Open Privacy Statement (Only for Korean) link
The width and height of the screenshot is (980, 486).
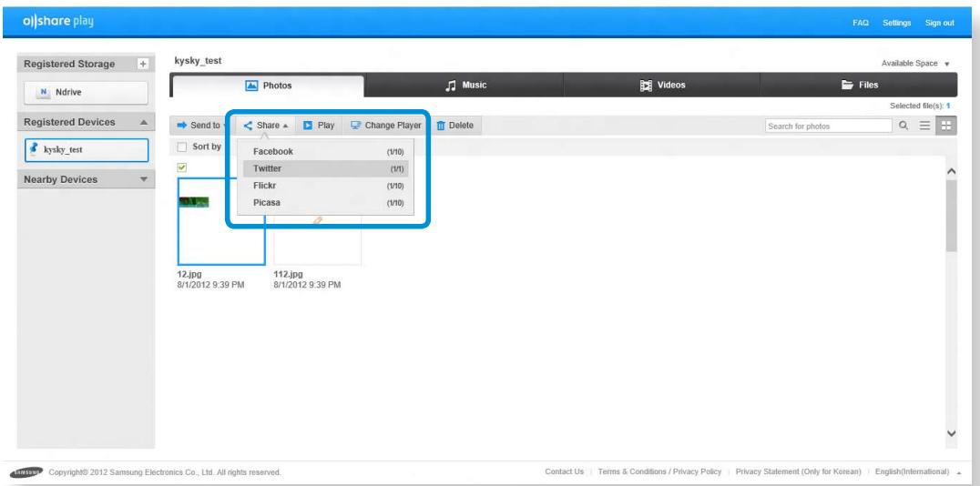[798, 471]
